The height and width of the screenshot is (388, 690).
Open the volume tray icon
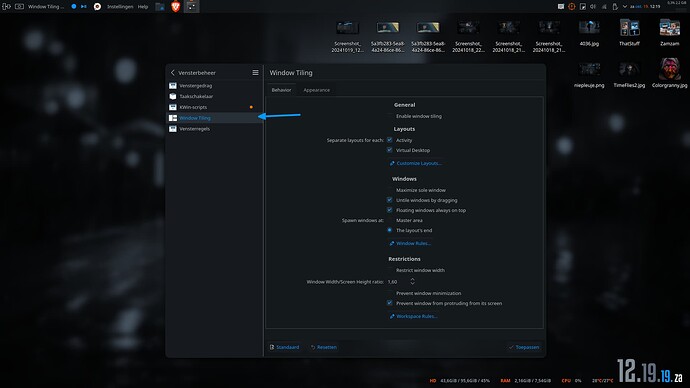pos(593,7)
